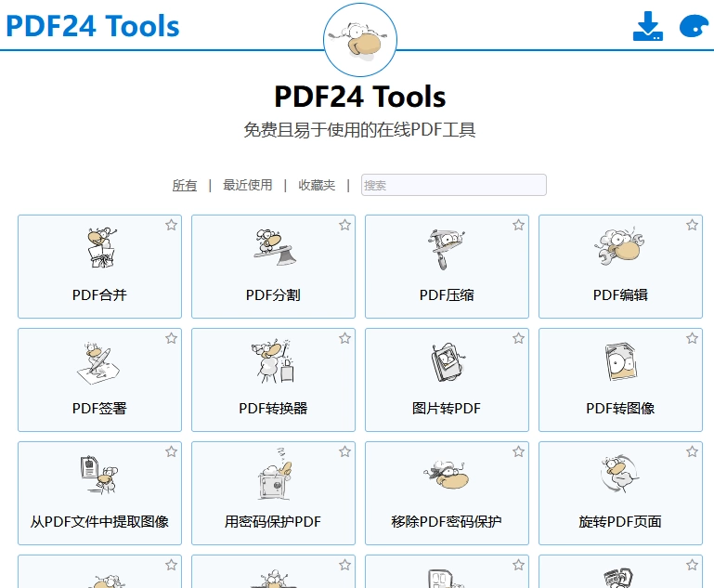This screenshot has height=588, width=714.
Task: Open the PDF分割 split tool icon
Action: [x=275, y=248]
